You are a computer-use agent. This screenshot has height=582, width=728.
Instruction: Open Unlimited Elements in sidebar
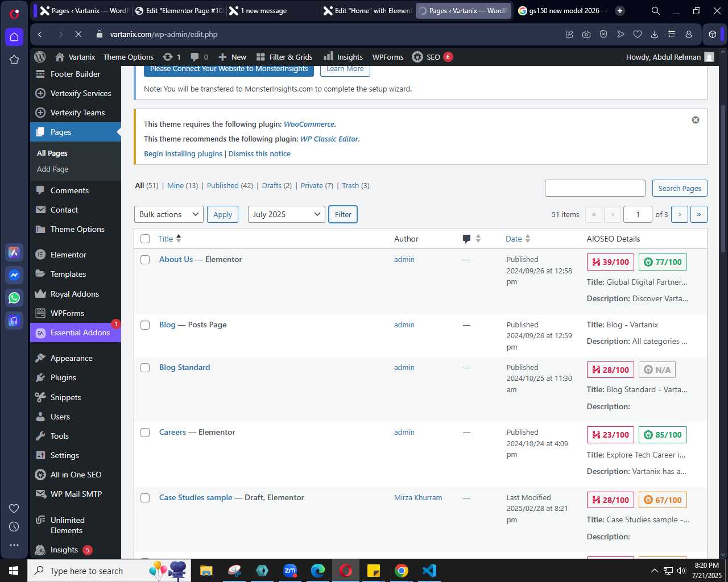(x=67, y=525)
